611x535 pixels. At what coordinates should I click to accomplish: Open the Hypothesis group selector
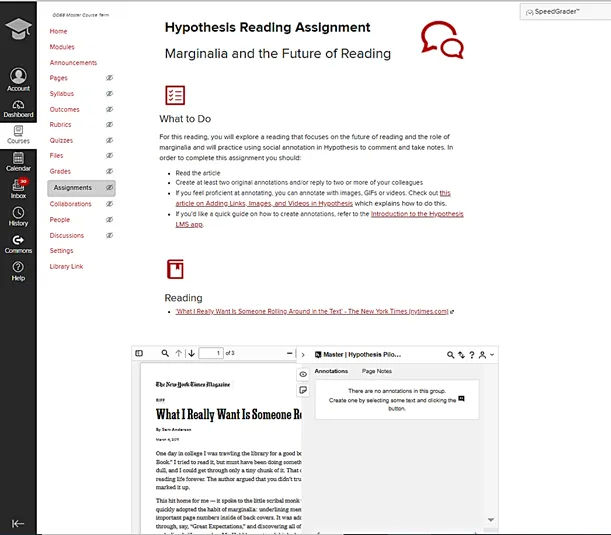358,355
